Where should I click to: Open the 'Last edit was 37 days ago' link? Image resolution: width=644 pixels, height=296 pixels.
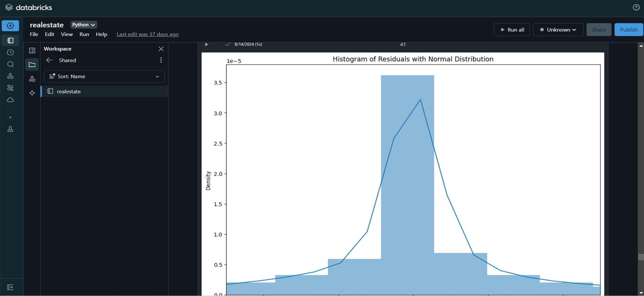pos(148,34)
